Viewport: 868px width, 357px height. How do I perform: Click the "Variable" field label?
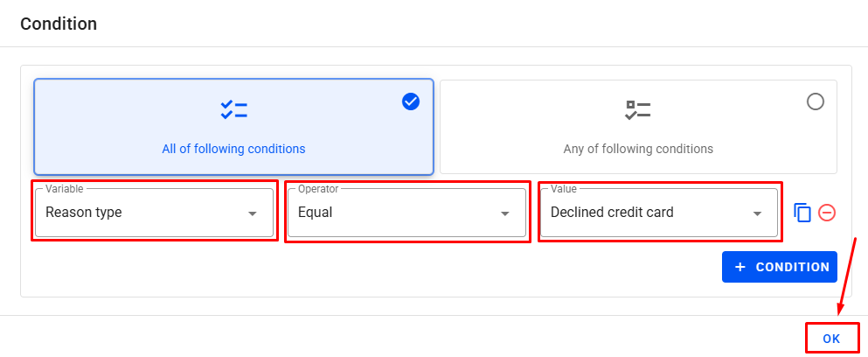(65, 189)
